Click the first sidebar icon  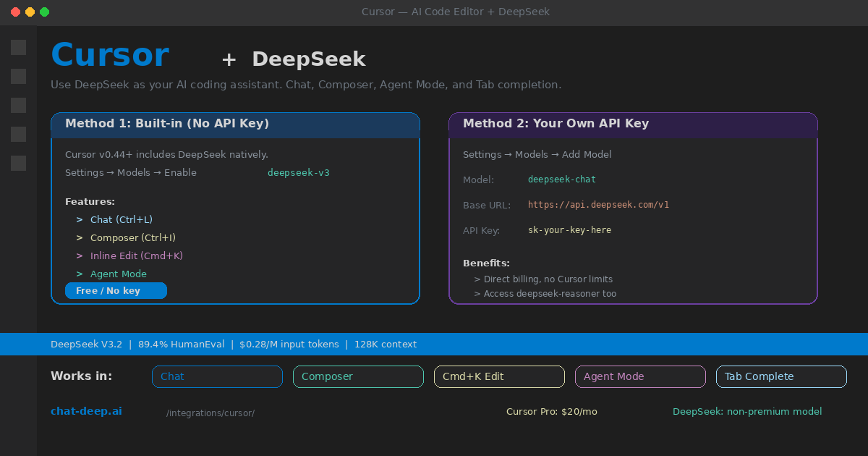click(x=18, y=47)
